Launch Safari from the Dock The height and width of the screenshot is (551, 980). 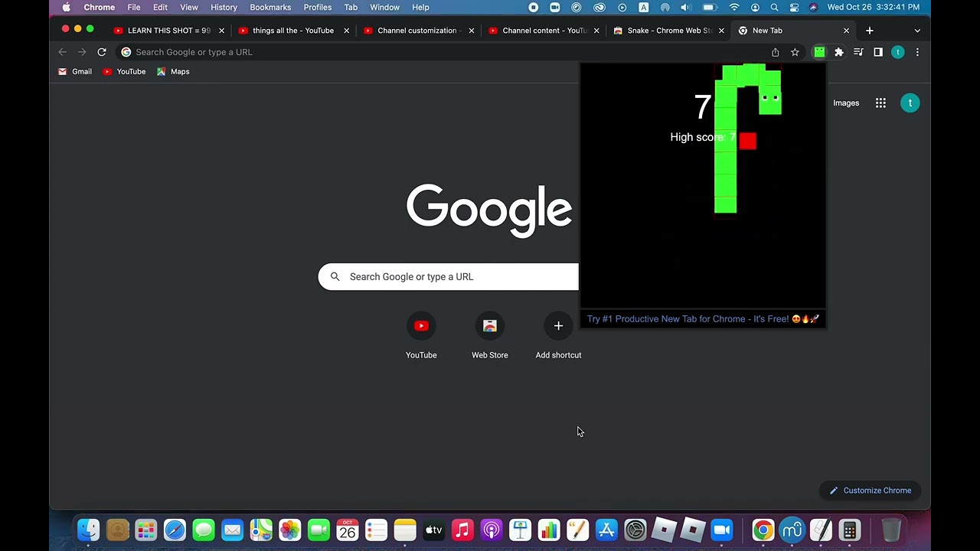[x=175, y=530]
